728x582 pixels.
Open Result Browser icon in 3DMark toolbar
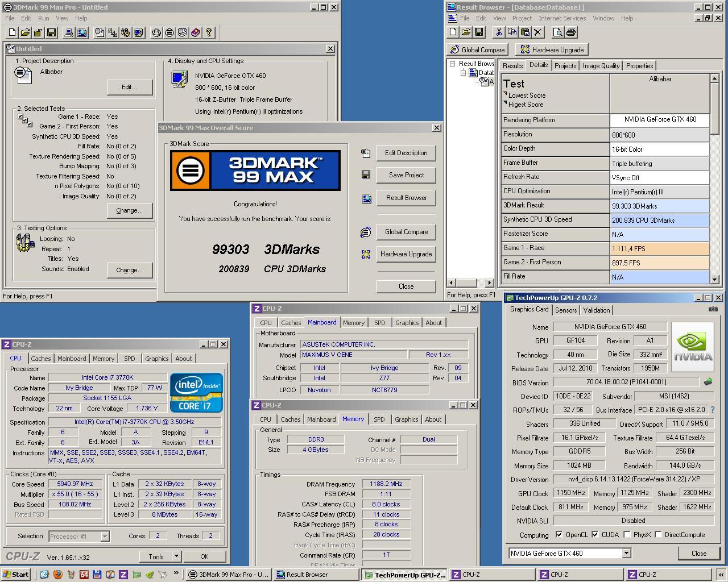(x=82, y=32)
